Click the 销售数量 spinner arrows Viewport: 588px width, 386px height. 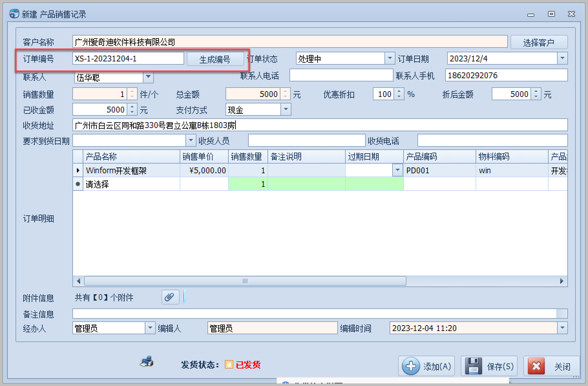(132, 94)
